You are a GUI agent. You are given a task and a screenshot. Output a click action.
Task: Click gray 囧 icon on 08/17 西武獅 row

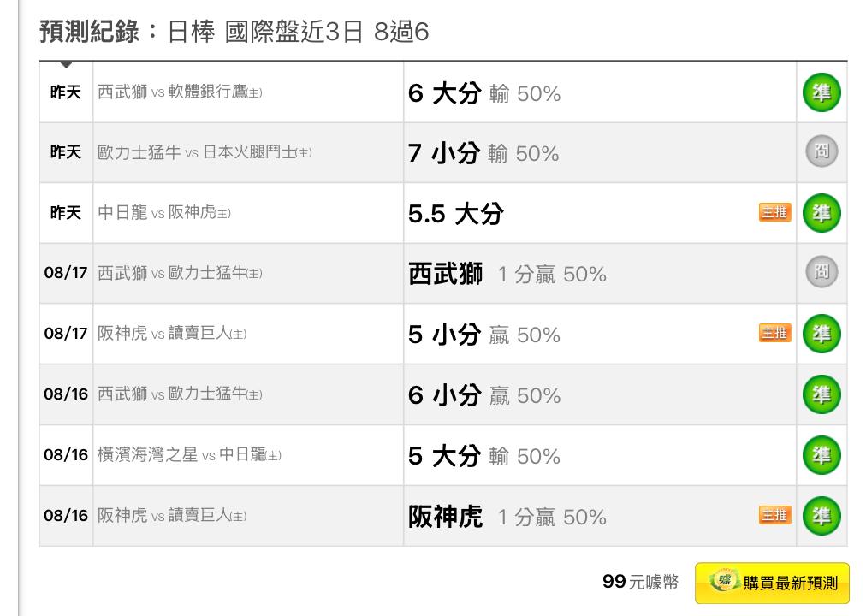822,272
